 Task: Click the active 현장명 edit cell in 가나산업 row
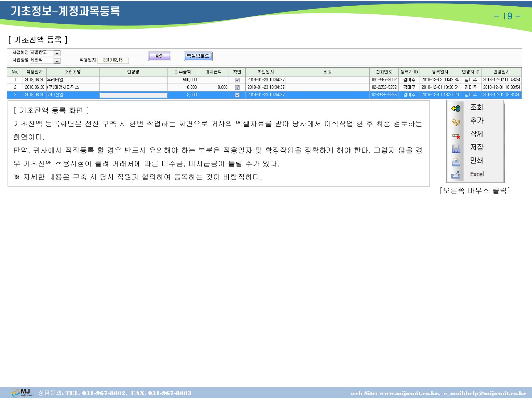pyautogui.click(x=133, y=95)
